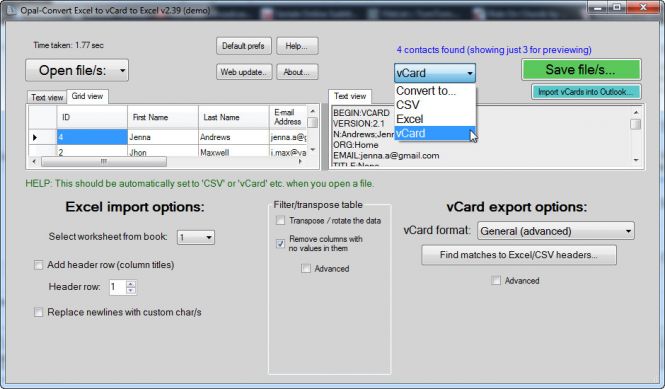The image size is (665, 389).
Task: Maximize the Opal-Convert window
Action: (617, 7)
